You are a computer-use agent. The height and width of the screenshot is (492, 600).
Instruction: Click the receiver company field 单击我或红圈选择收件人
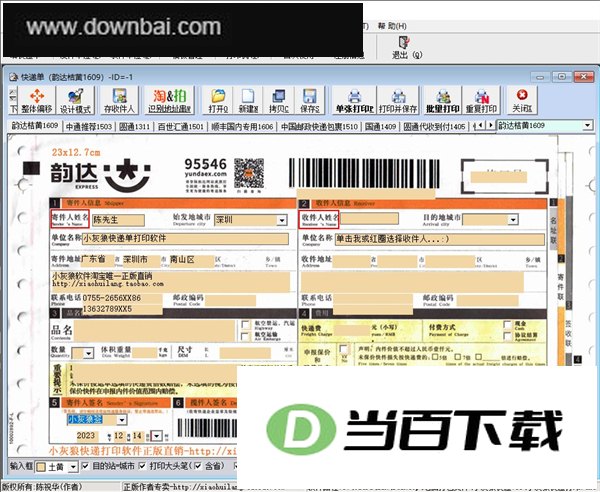click(x=439, y=239)
